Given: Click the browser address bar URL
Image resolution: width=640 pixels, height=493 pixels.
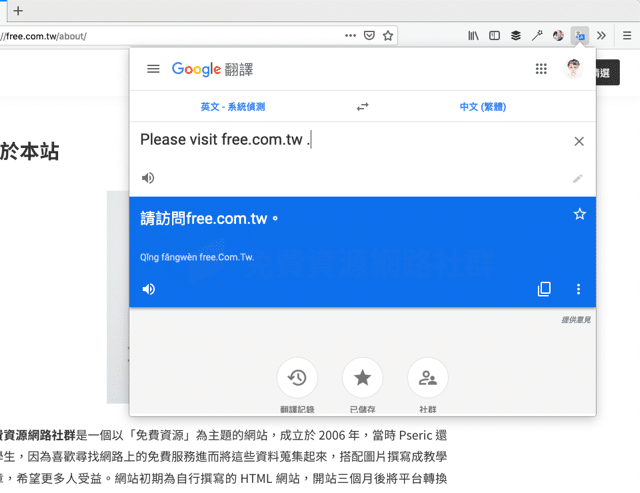Looking at the screenshot, I should pos(43,36).
